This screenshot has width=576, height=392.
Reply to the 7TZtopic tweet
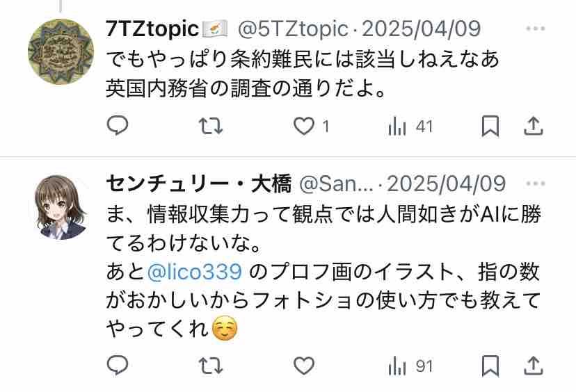[x=118, y=126]
